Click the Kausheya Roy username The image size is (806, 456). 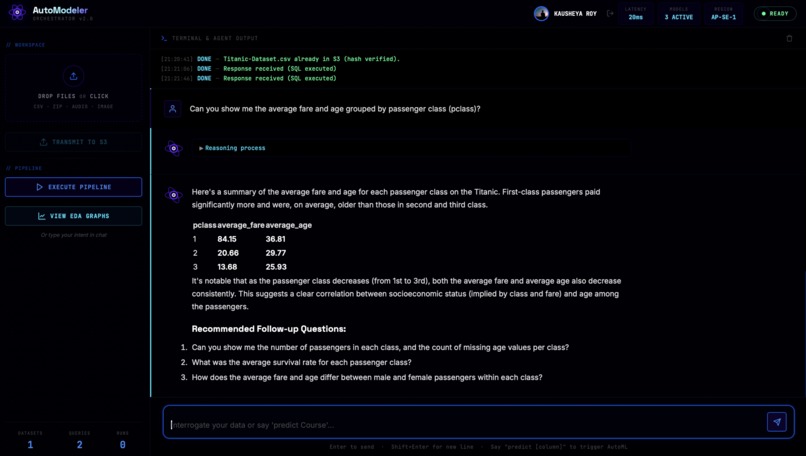pos(575,13)
